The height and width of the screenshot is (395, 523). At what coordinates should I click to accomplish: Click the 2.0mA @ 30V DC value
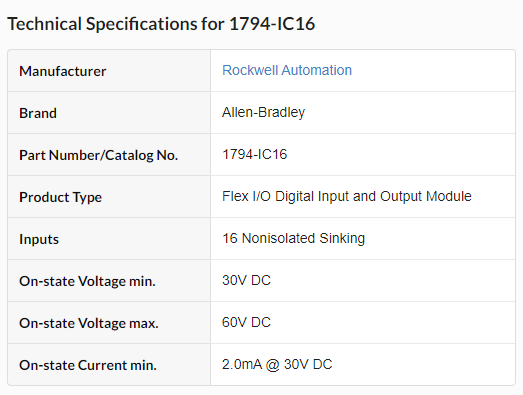[277, 365]
